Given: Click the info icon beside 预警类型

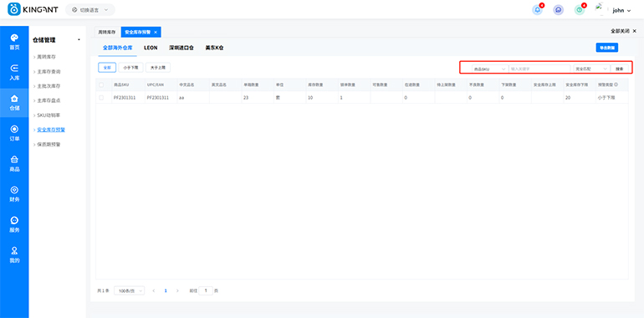Looking at the screenshot, I should [616, 85].
